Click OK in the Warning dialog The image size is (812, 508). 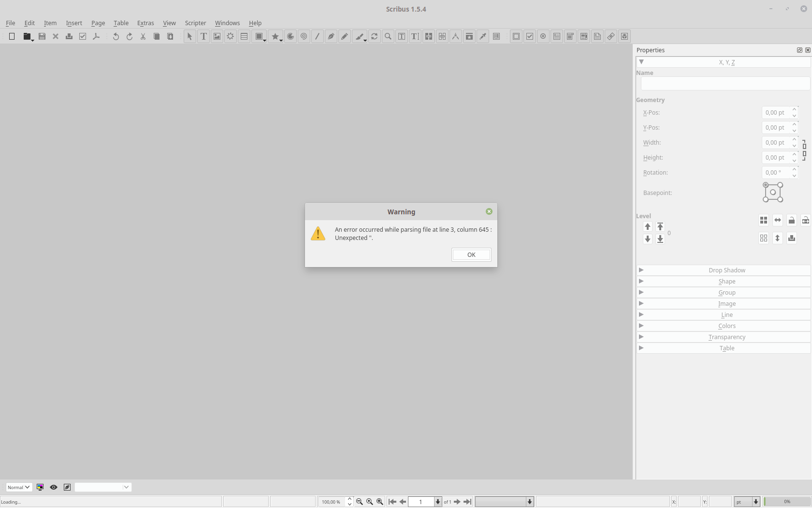(x=471, y=254)
